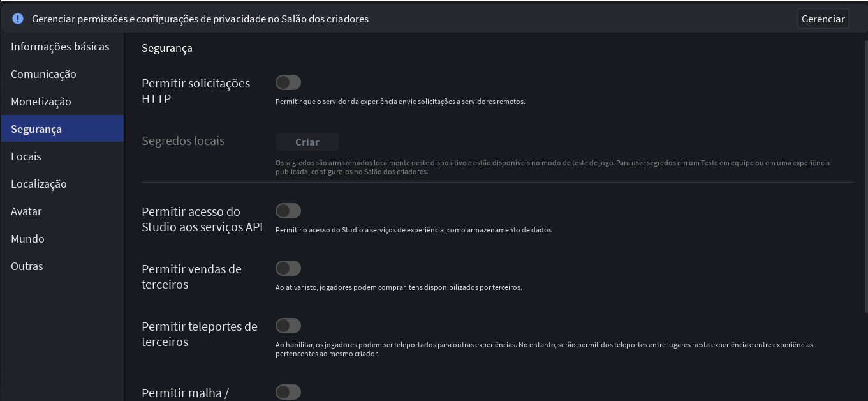This screenshot has width=868, height=401.
Task: Click the privacy permissions banner text
Action: [x=200, y=19]
